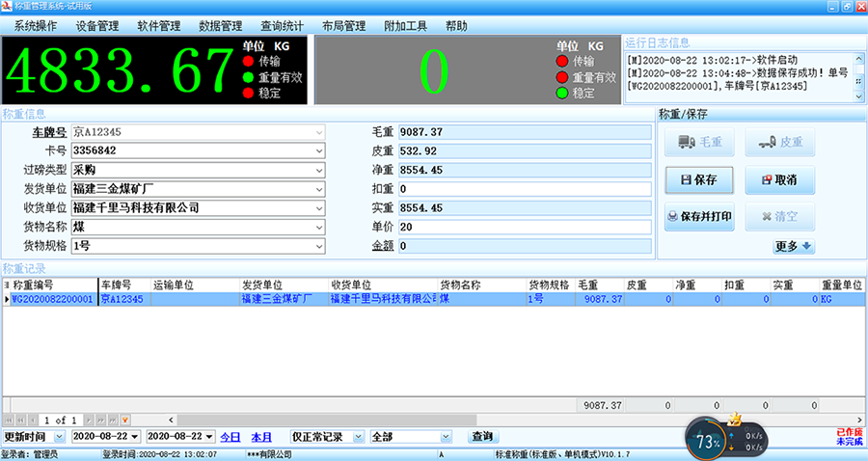This screenshot has width=868, height=461.
Task: Click the row selector column header icon
Action: 6,285
